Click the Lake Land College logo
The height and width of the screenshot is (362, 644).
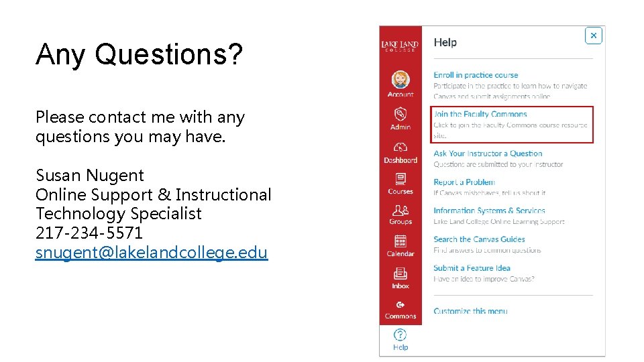point(400,46)
